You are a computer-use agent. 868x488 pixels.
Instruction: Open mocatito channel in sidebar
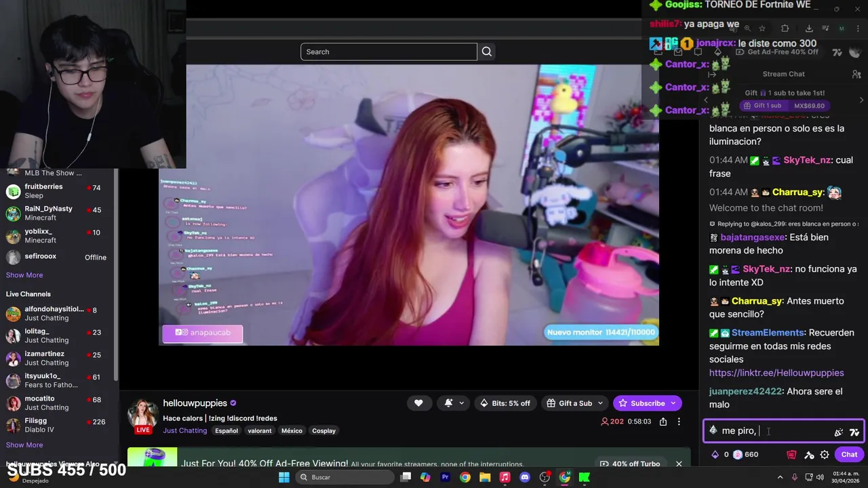click(x=59, y=403)
